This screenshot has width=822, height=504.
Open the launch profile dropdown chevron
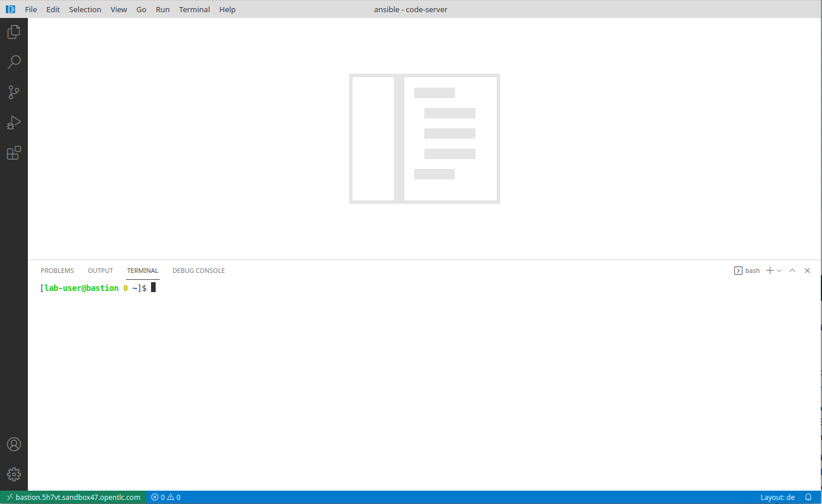tap(779, 271)
